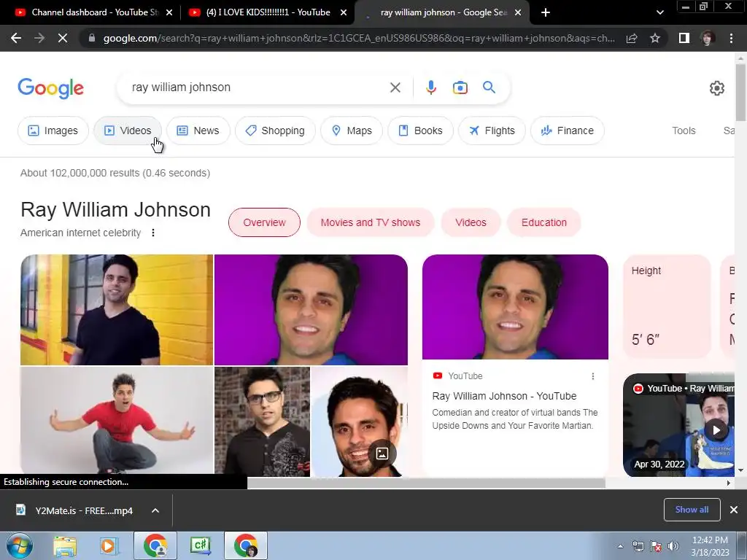This screenshot has height=560, width=747.
Task: Open more options beside American internet celebrity
Action: [153, 233]
